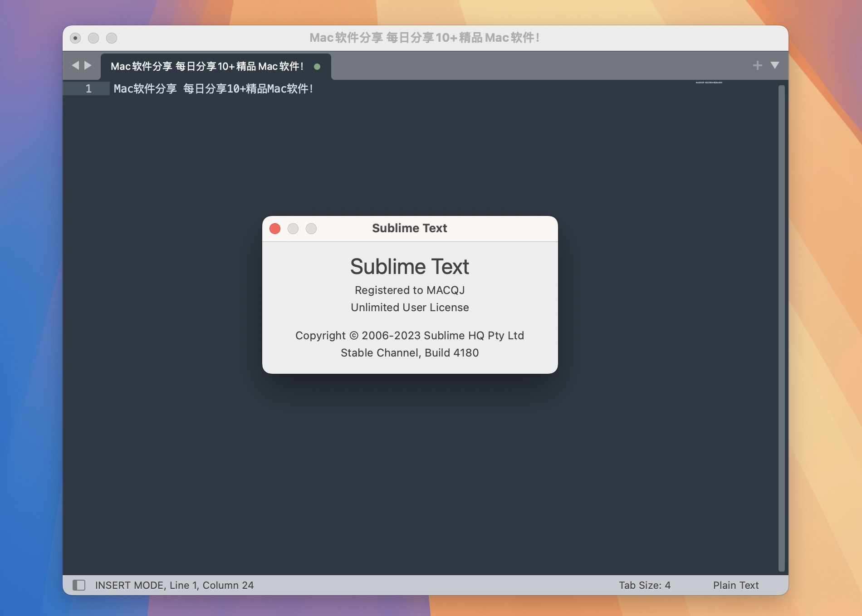The image size is (862, 616).
Task: Click Stable Channel, Build 4180 text
Action: [x=410, y=353]
